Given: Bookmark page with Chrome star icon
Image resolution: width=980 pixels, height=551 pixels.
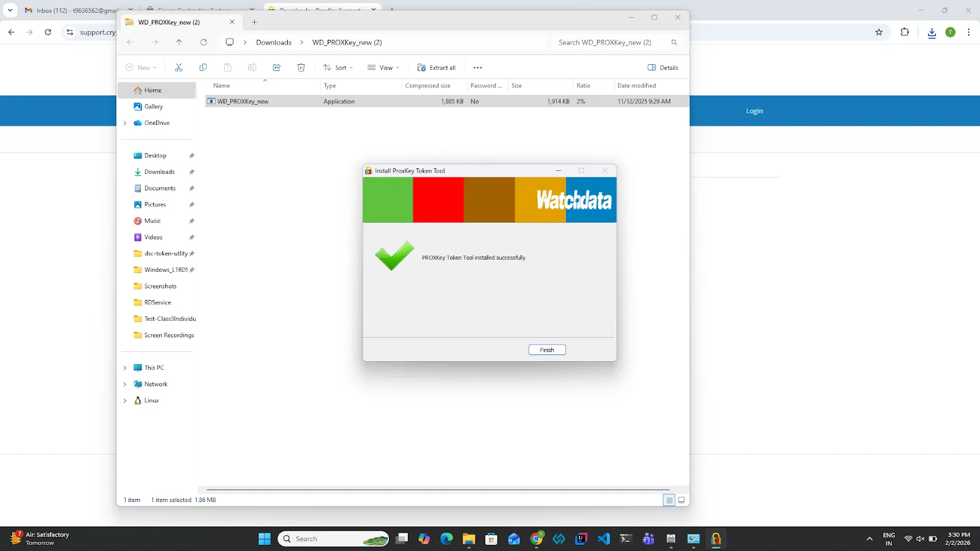Looking at the screenshot, I should coord(879,32).
